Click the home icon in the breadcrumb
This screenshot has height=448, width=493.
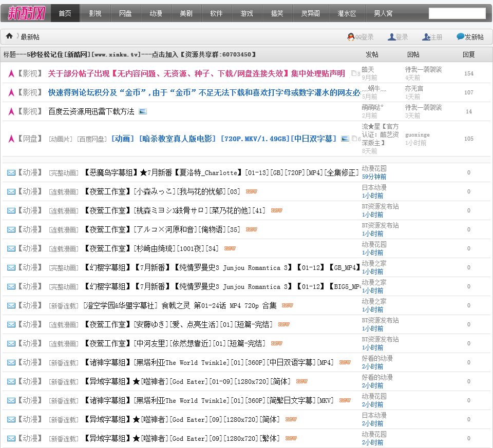coord(9,36)
